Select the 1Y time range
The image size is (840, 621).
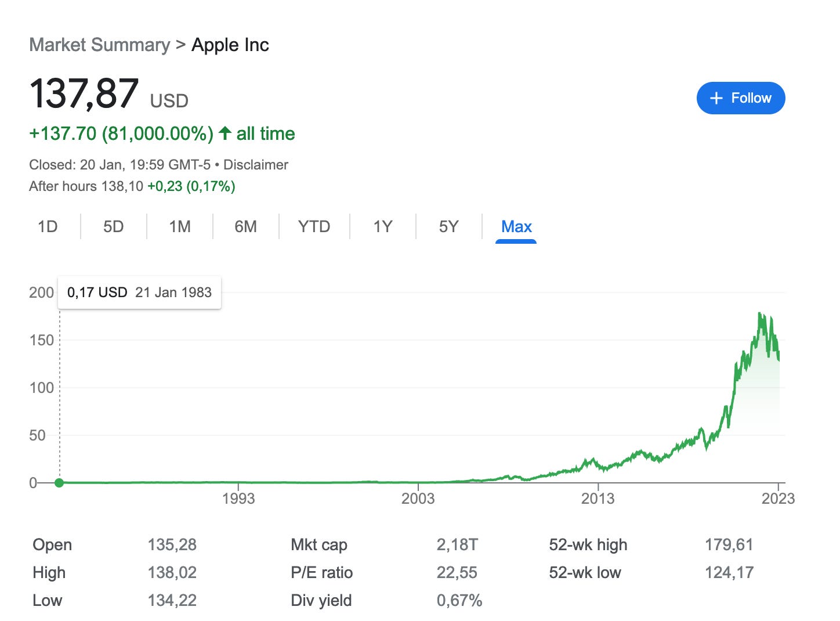click(x=382, y=226)
